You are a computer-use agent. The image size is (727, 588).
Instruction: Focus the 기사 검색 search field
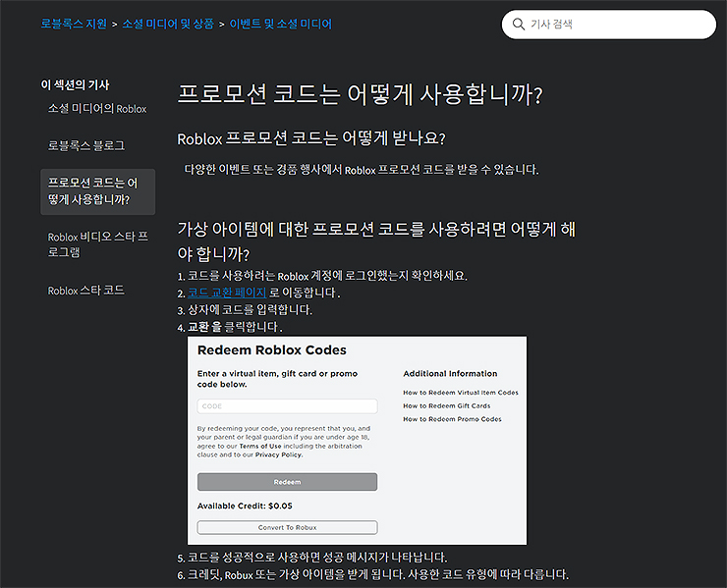[609, 25]
